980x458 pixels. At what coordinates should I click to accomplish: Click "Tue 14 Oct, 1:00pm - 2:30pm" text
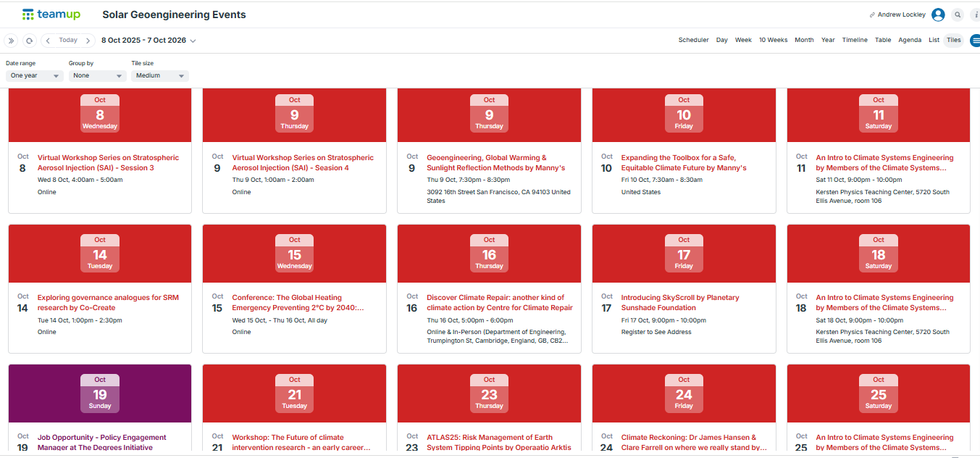tap(80, 320)
